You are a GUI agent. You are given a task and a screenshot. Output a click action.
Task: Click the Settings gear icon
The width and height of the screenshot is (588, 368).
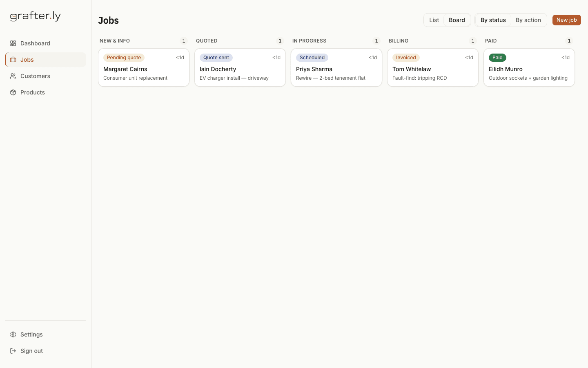[13, 334]
